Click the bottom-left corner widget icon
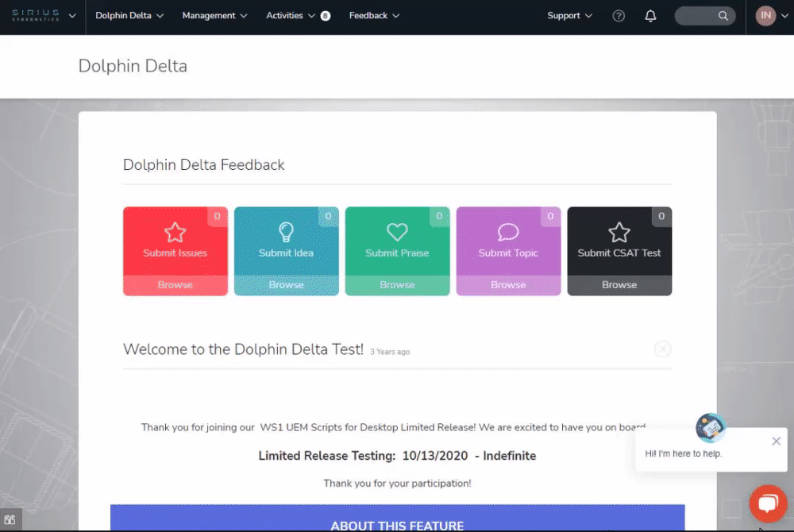The height and width of the screenshot is (532, 794). (10, 520)
